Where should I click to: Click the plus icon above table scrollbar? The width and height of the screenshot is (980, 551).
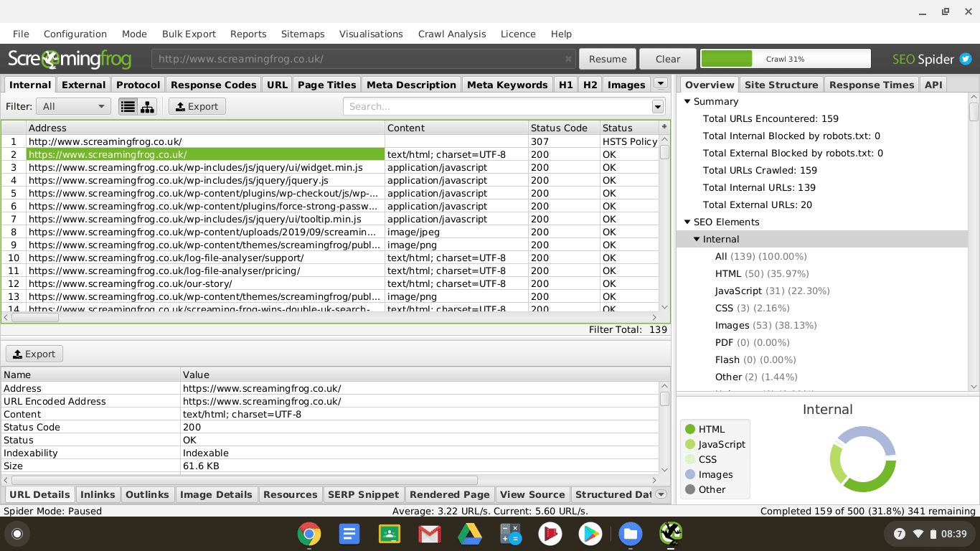664,127
